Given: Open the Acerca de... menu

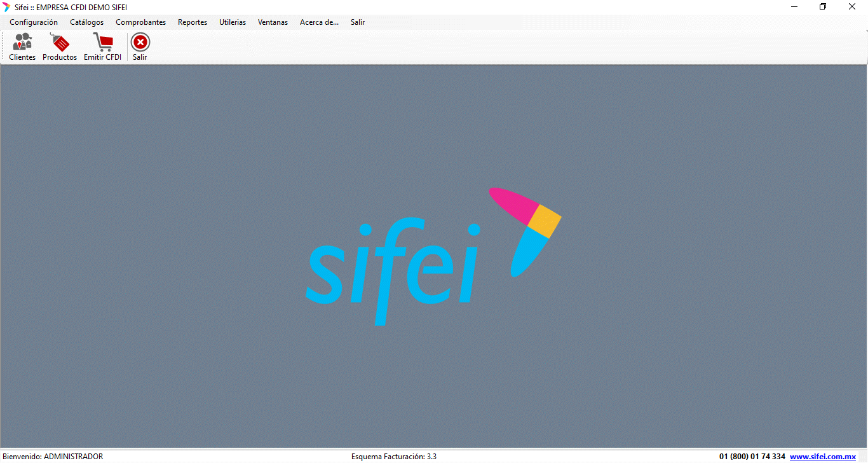Looking at the screenshot, I should pos(319,22).
